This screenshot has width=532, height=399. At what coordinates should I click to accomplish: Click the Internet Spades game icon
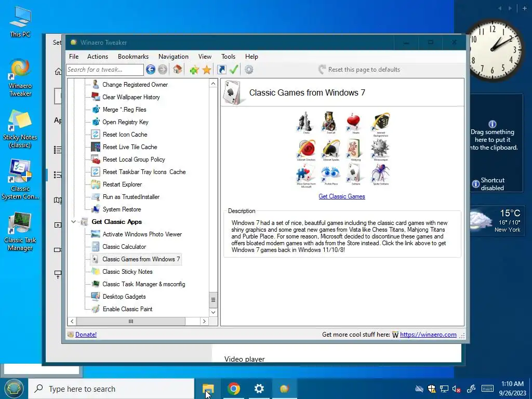(330, 150)
